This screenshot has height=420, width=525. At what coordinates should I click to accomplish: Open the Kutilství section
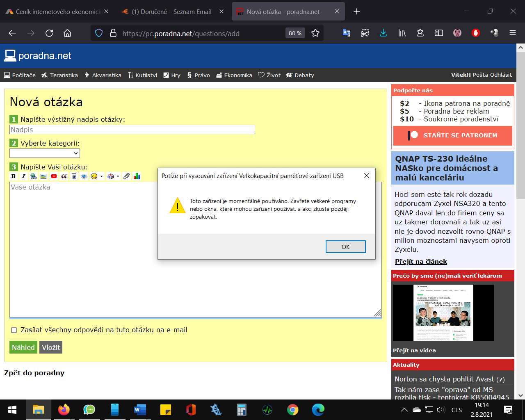click(142, 75)
